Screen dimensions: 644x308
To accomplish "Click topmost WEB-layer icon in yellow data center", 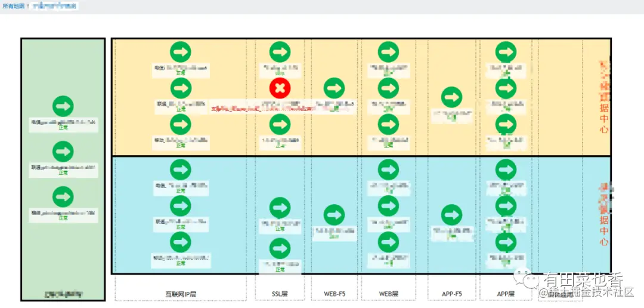I will (x=389, y=52).
